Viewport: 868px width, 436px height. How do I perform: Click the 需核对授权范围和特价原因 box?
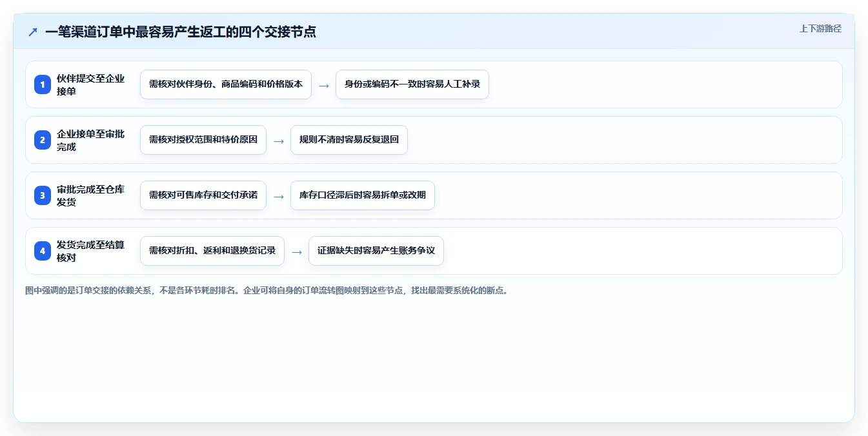[x=203, y=140]
